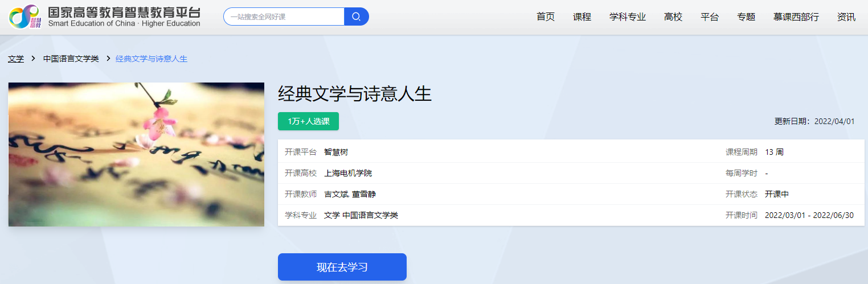Click the course cover image thumbnail
Image resolution: width=868 pixels, height=284 pixels.
click(x=136, y=154)
